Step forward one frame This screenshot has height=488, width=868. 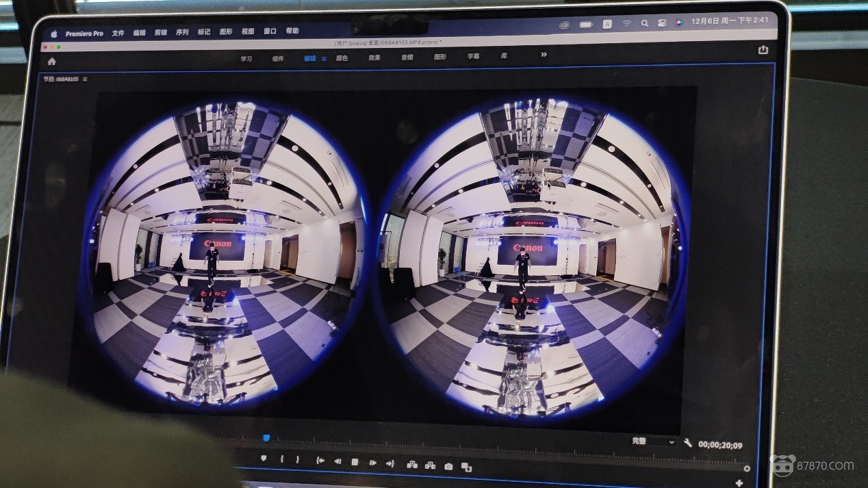372,463
